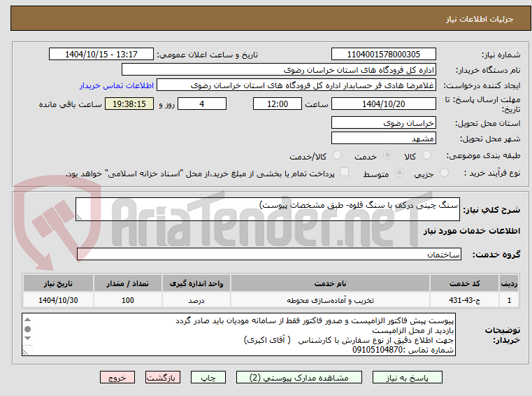Click the بازگشت back button
The height and width of the screenshot is (396, 532).
(162, 377)
